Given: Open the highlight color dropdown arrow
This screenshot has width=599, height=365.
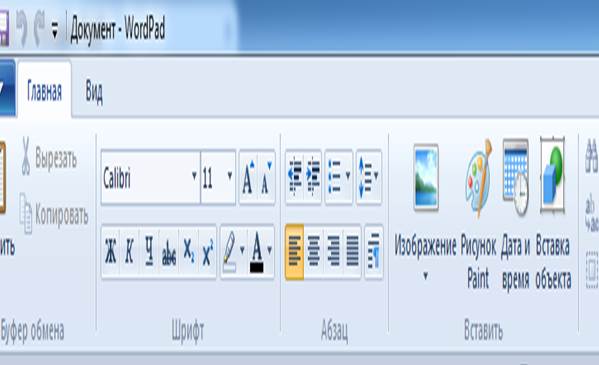Looking at the screenshot, I should click(x=242, y=250).
